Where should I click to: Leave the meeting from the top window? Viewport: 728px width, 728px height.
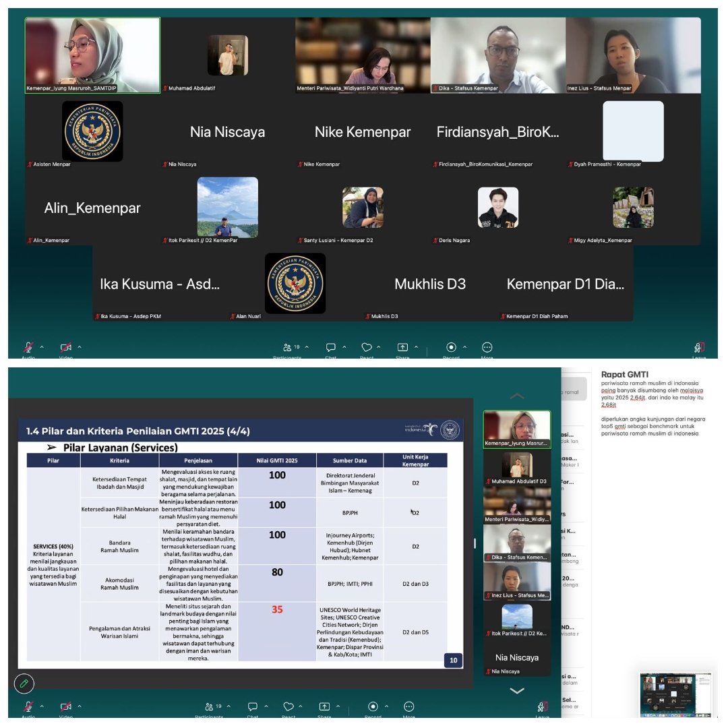(699, 348)
